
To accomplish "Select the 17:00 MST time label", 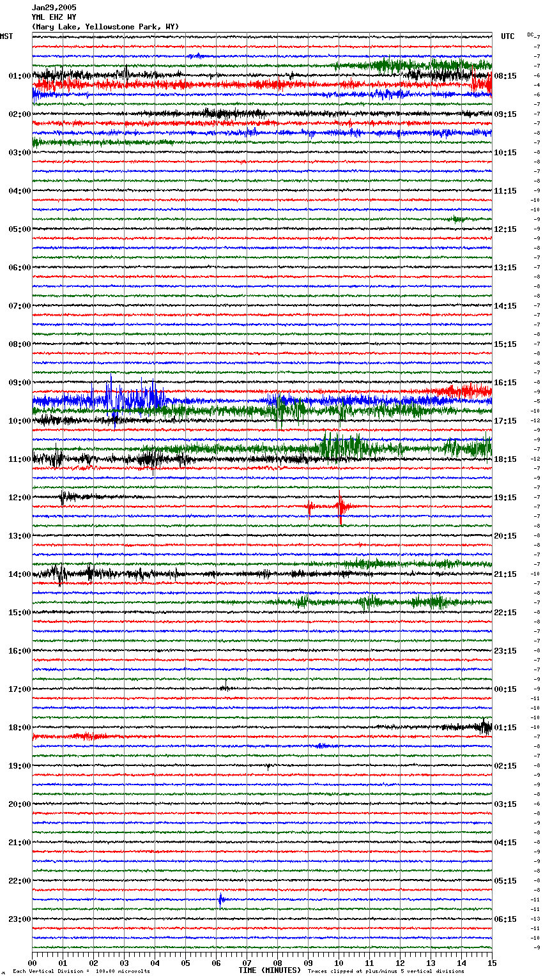I will click(20, 689).
